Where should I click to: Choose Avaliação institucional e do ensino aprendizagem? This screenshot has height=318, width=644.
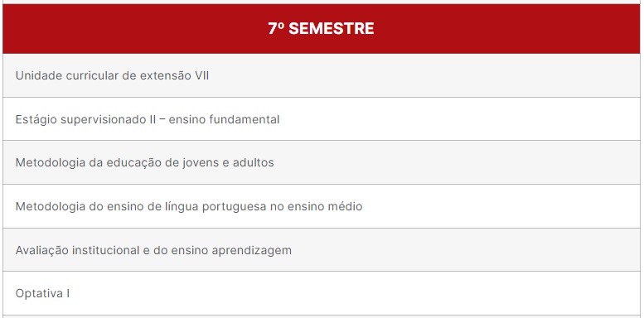coord(322,250)
